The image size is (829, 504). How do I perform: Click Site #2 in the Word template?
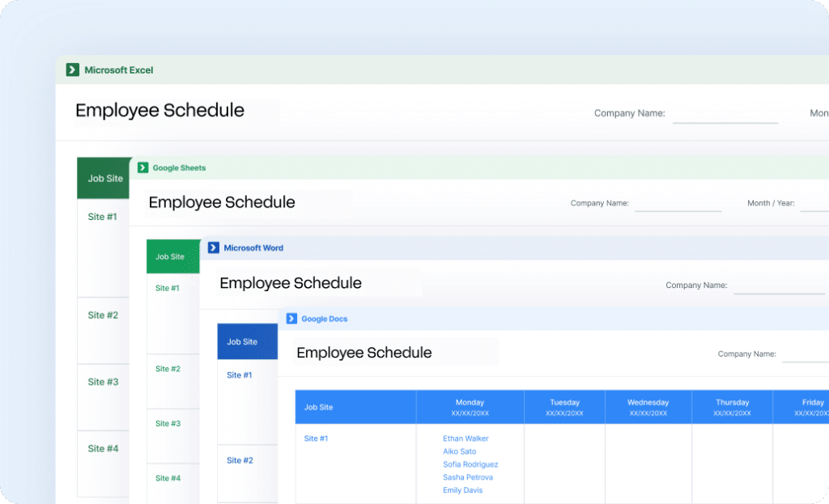(240, 460)
